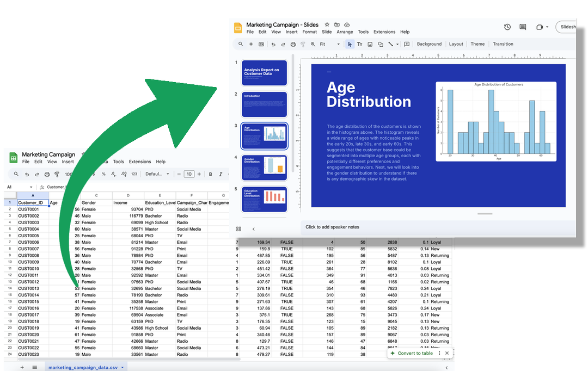Click the print icon in the Slides toolbar
The image size is (588, 371).
click(x=293, y=44)
